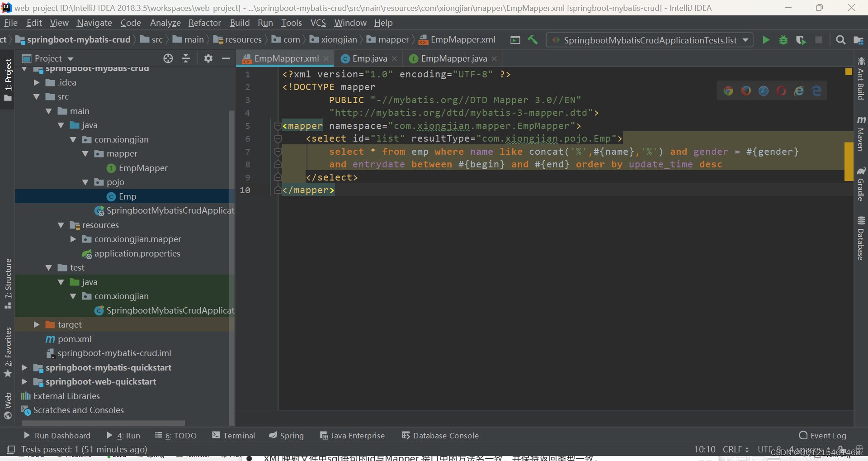Open Project view mode dropdown
This screenshot has height=461, width=868.
click(71, 59)
